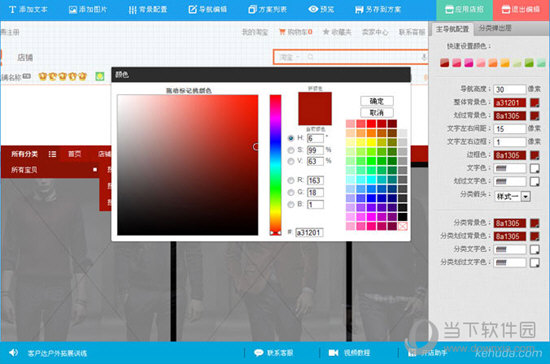The image size is (550, 364).
Task: Confirm color with the 确定 button
Action: (377, 101)
